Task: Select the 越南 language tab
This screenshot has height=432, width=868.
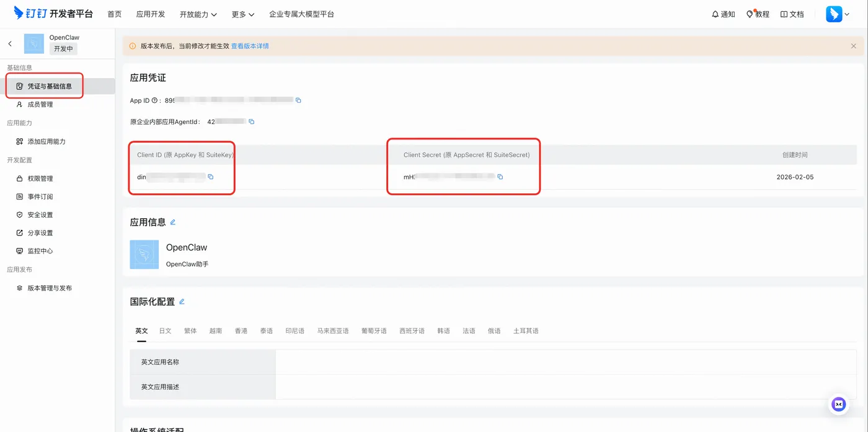Action: [216, 331]
